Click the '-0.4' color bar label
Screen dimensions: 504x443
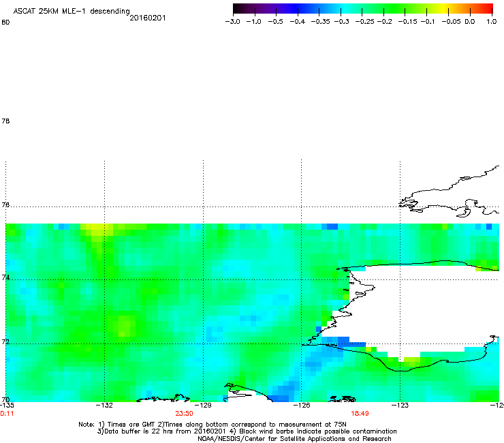coord(298,22)
